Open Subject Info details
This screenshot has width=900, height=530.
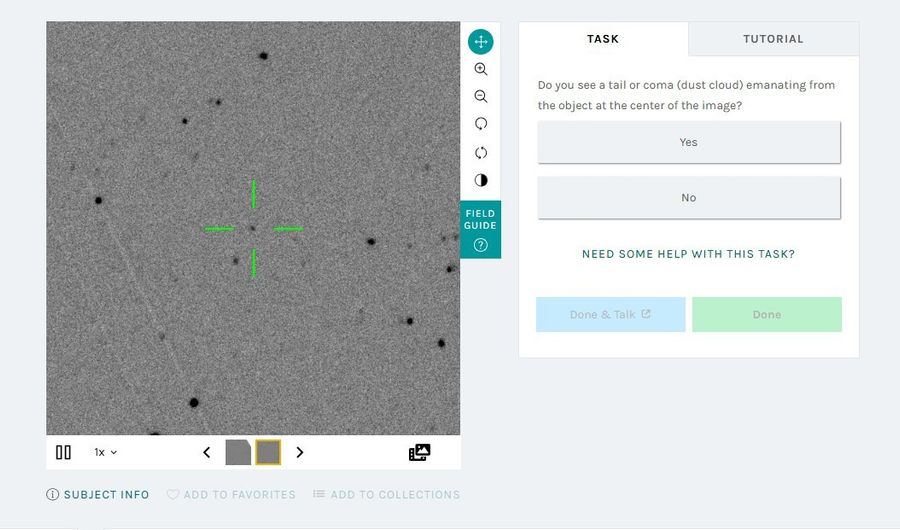98,494
